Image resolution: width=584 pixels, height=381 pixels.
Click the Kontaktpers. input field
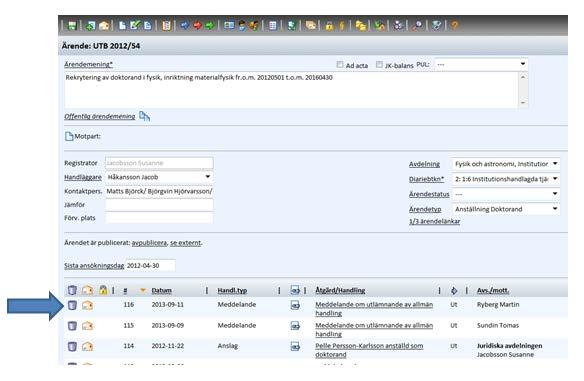coord(159,191)
